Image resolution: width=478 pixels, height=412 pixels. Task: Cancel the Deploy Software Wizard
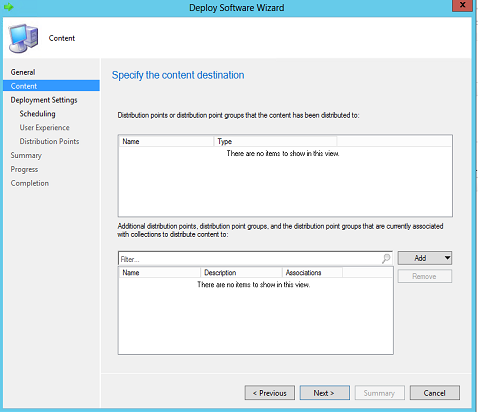[x=435, y=393]
